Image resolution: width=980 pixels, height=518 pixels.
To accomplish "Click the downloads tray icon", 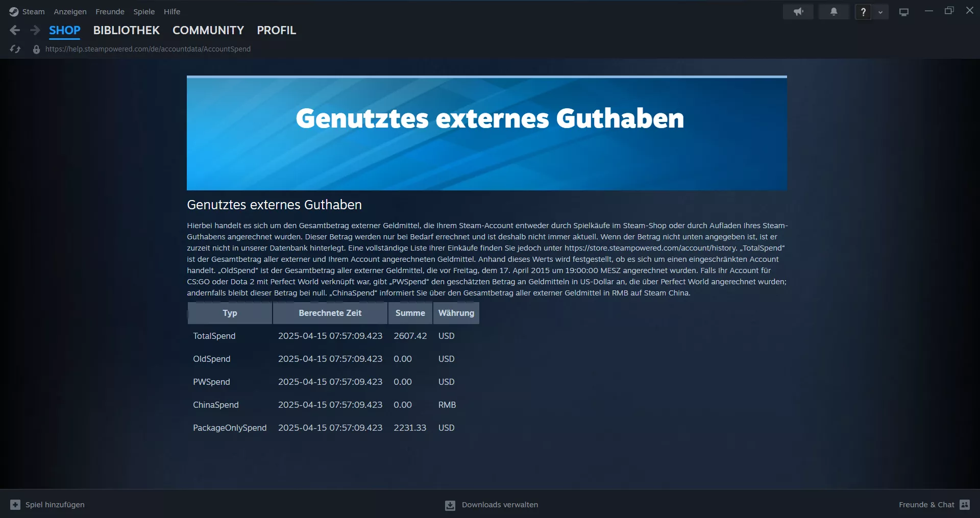I will (450, 505).
